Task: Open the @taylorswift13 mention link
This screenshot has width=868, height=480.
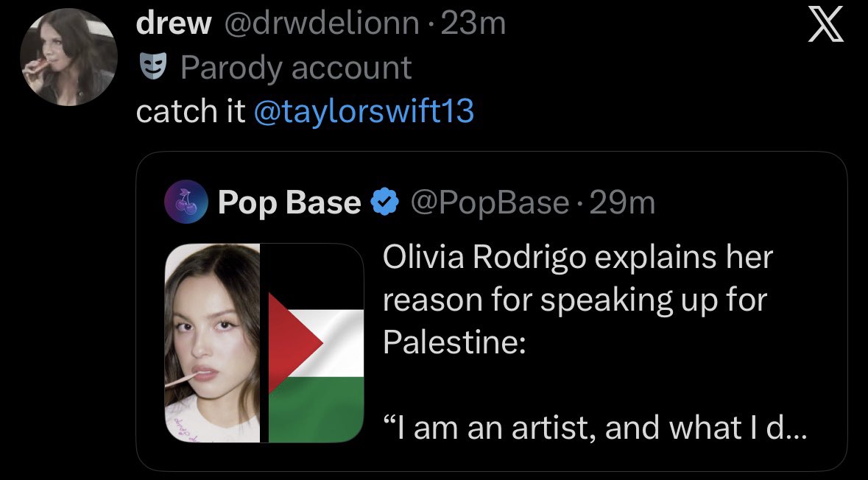Action: point(364,110)
